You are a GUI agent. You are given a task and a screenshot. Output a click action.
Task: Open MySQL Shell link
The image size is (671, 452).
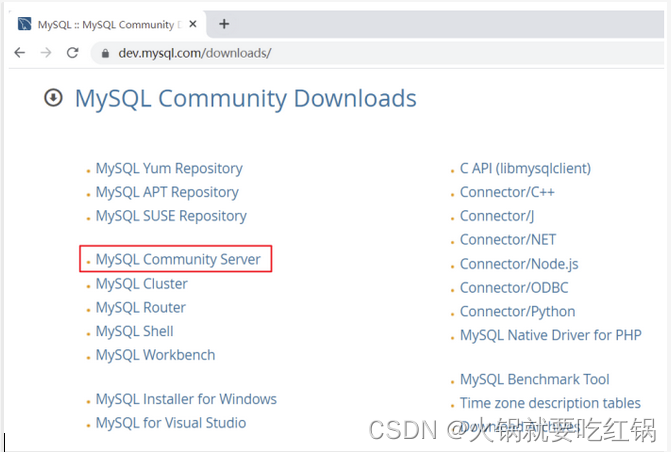(x=134, y=331)
